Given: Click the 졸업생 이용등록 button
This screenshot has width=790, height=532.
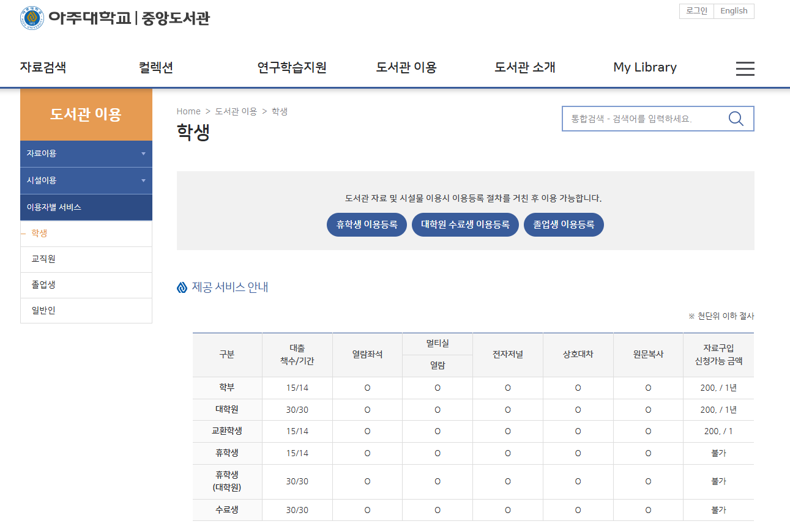Looking at the screenshot, I should (564, 224).
